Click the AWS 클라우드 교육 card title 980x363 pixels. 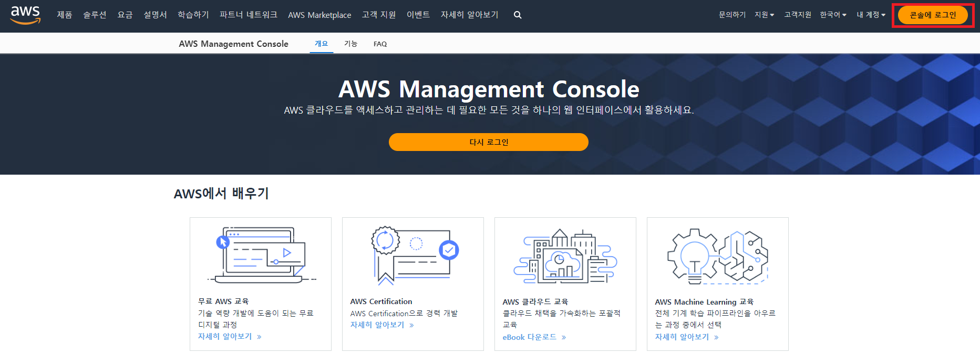pos(535,302)
